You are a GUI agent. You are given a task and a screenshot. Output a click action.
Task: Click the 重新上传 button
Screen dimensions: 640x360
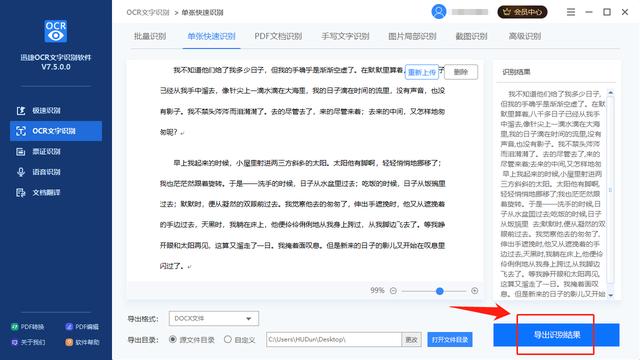pyautogui.click(x=422, y=72)
